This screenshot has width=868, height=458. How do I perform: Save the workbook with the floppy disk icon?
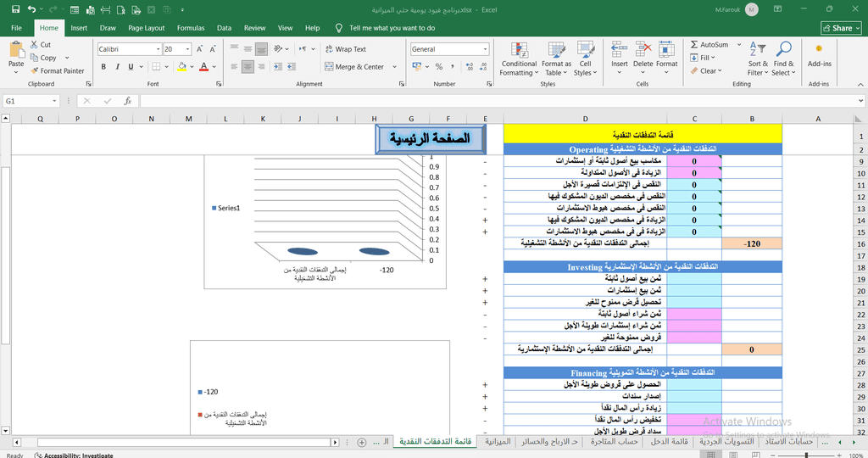click(15, 9)
